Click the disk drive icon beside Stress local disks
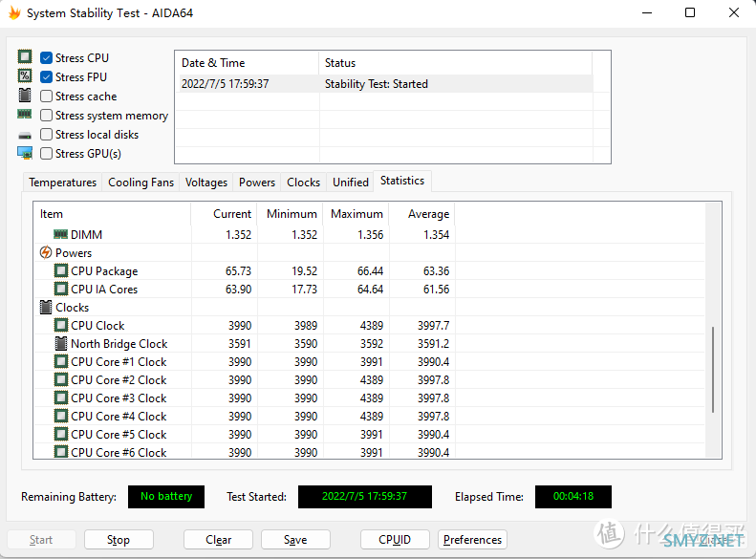 click(x=25, y=136)
